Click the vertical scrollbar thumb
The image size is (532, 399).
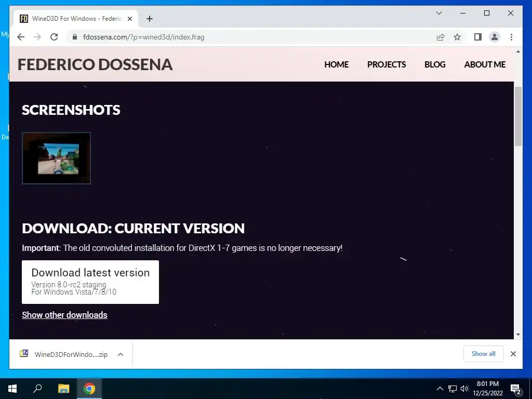tap(518, 116)
